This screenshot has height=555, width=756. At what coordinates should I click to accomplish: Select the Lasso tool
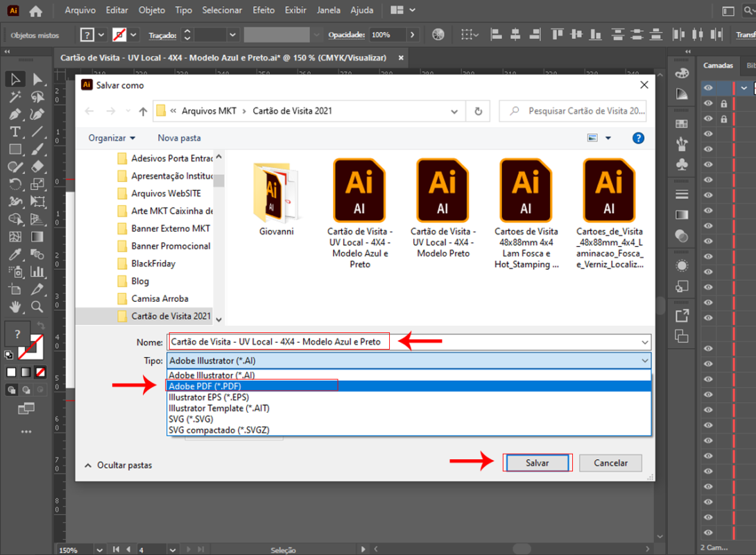pos(37,97)
